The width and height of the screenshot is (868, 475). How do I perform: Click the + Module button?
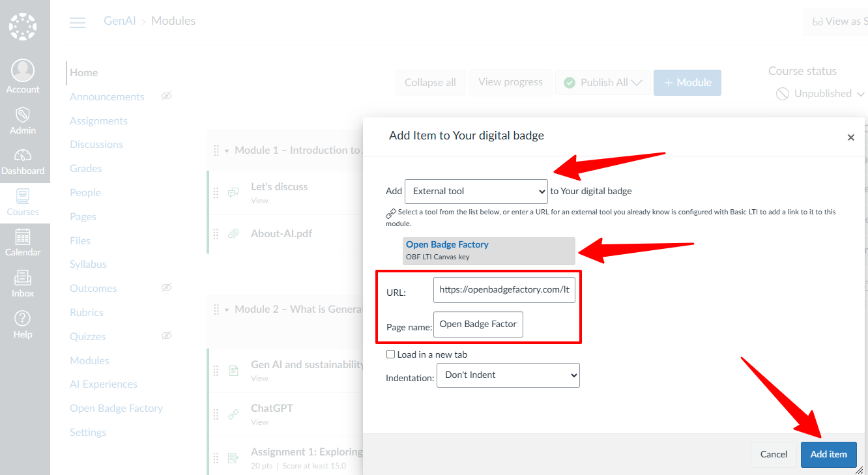tap(687, 83)
